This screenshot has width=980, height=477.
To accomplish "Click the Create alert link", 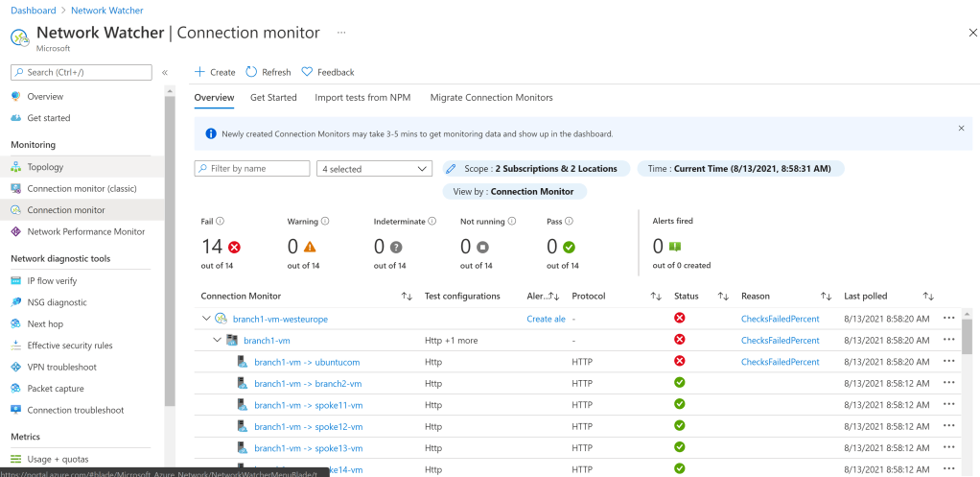I will (x=546, y=319).
